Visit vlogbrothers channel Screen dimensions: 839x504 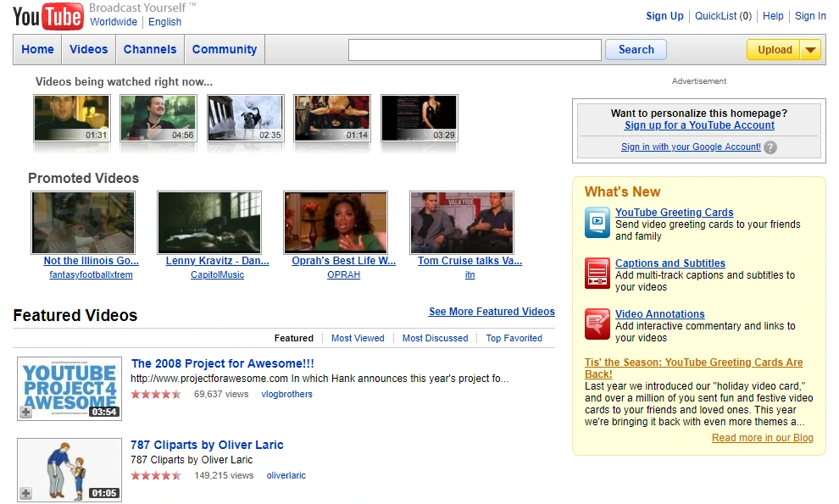point(286,395)
